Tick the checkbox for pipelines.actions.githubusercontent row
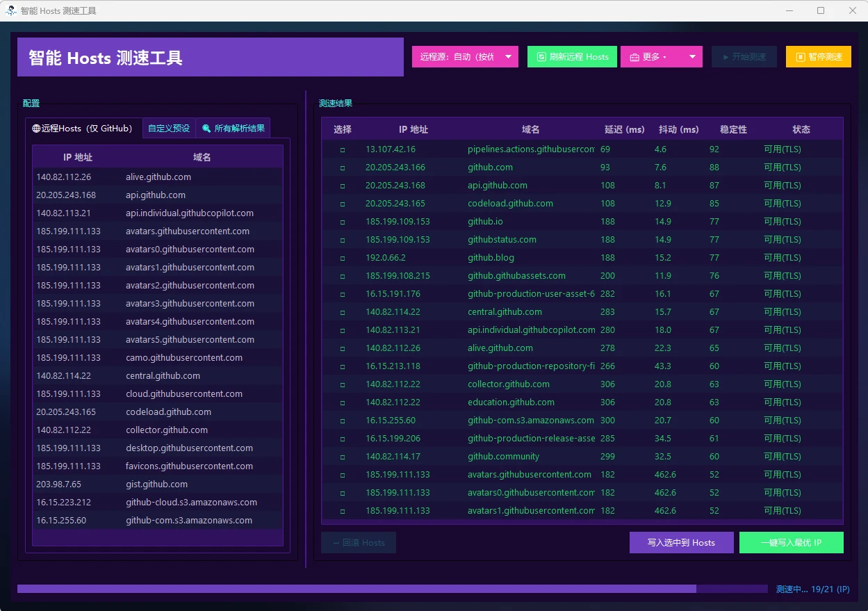Image resolution: width=868 pixels, height=611 pixels. [x=342, y=149]
